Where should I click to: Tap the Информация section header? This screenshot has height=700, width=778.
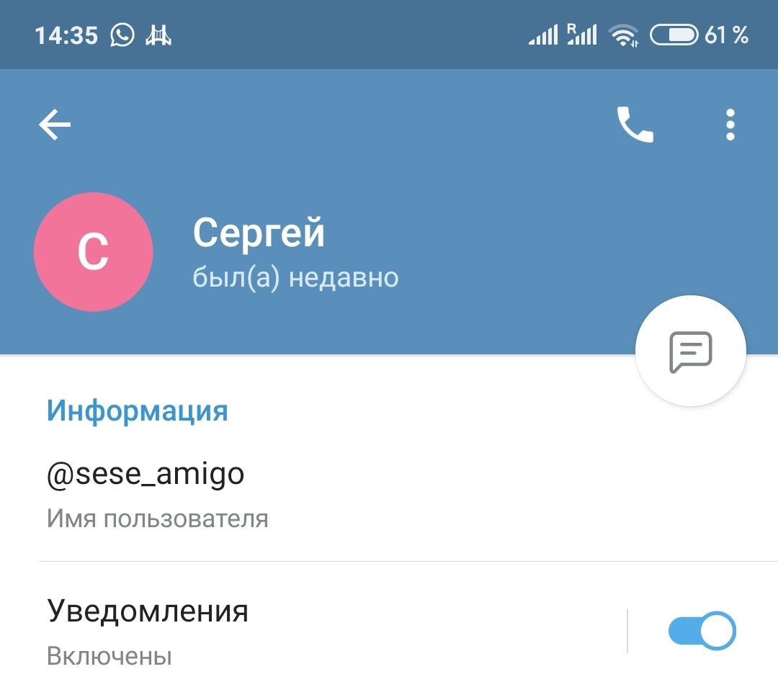click(138, 411)
